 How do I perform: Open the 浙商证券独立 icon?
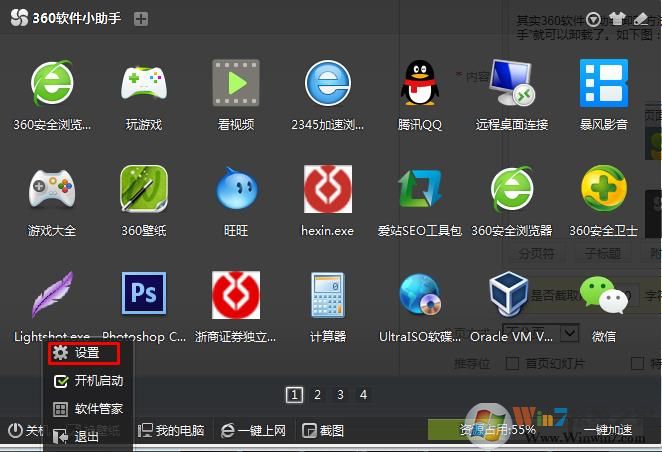236,295
